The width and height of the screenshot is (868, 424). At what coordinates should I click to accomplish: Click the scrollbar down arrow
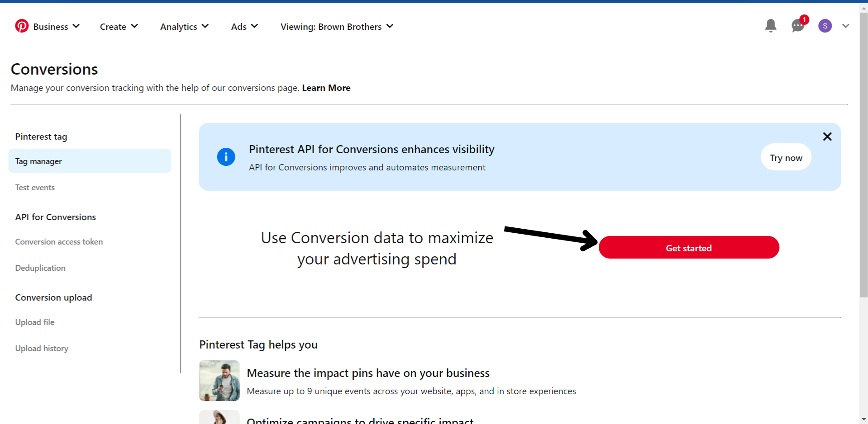click(863, 419)
